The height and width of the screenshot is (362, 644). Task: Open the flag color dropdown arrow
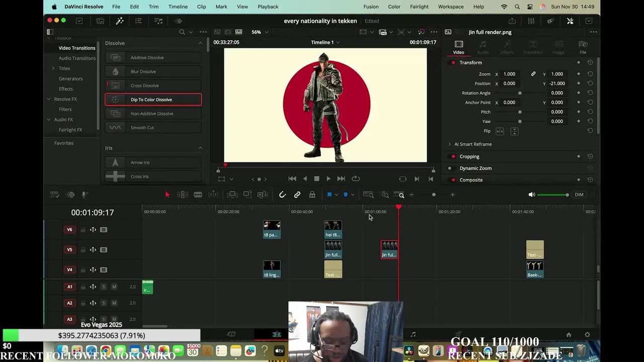click(336, 195)
